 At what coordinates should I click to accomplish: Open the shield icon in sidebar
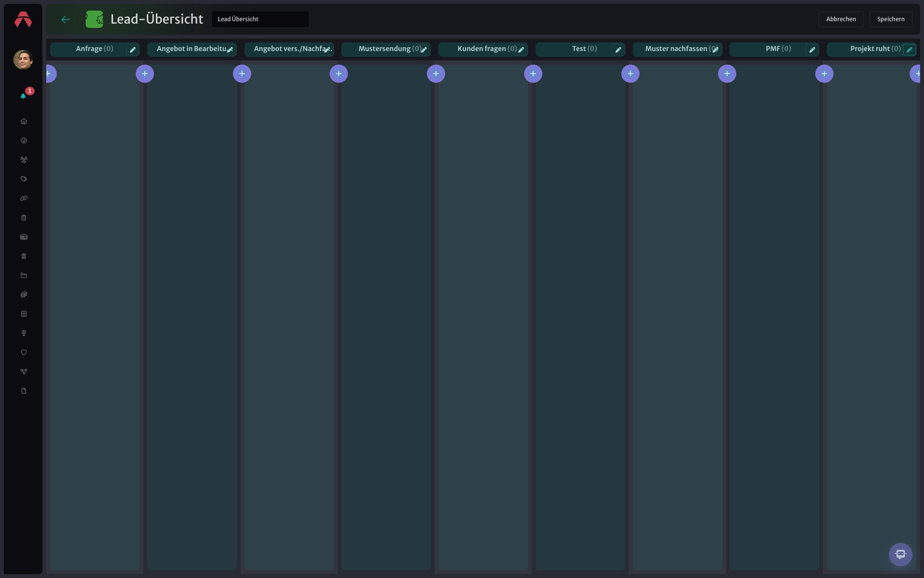[24, 353]
